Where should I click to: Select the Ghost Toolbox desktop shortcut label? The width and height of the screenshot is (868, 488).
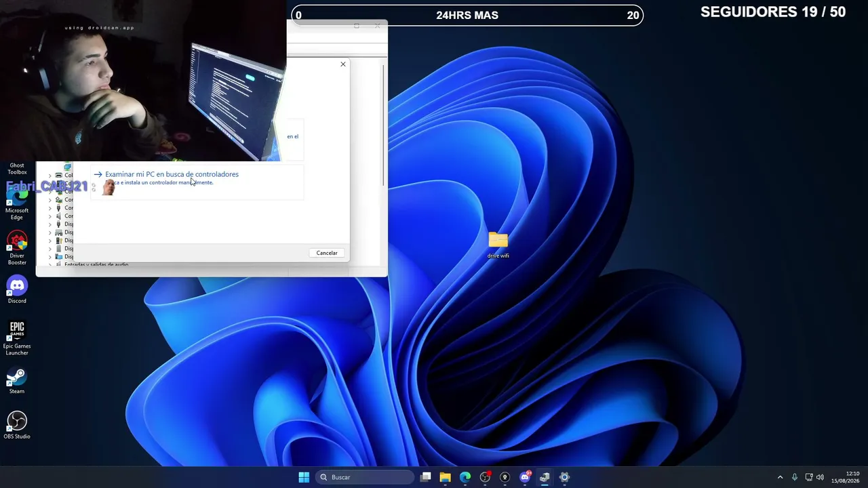pos(17,169)
